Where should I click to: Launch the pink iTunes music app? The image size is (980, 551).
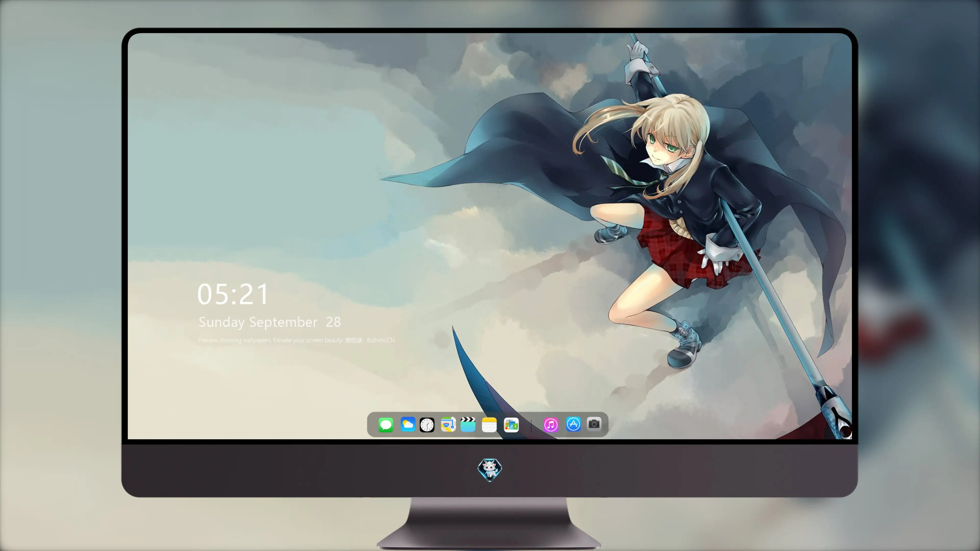coord(551,425)
